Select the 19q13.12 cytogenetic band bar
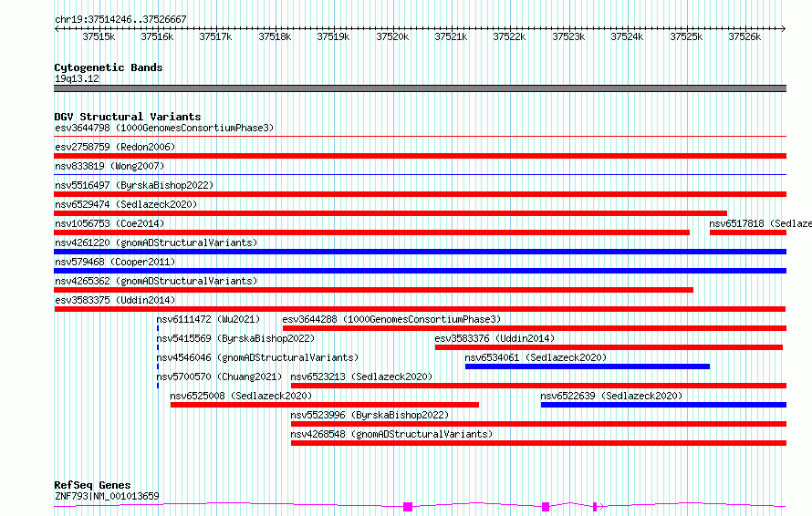 pyautogui.click(x=420, y=88)
